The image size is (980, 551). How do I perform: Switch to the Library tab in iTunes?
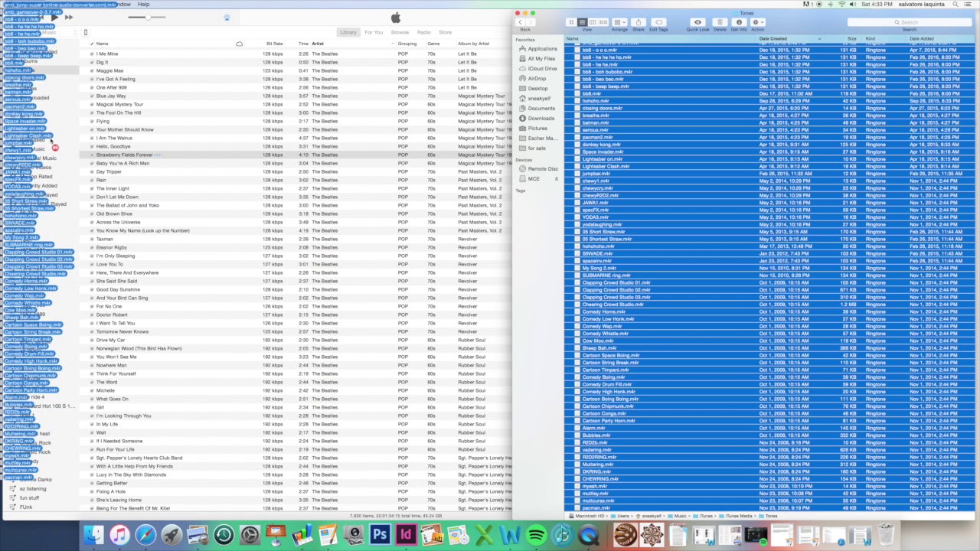(348, 32)
